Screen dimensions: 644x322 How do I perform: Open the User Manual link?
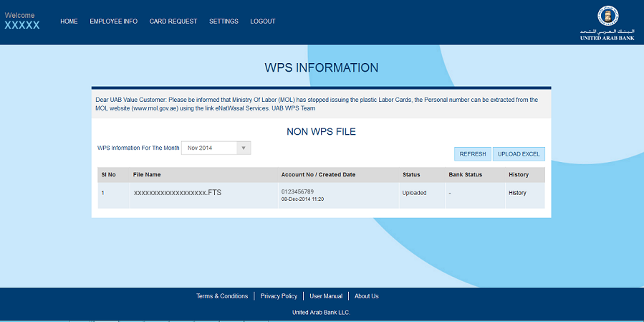point(326,296)
